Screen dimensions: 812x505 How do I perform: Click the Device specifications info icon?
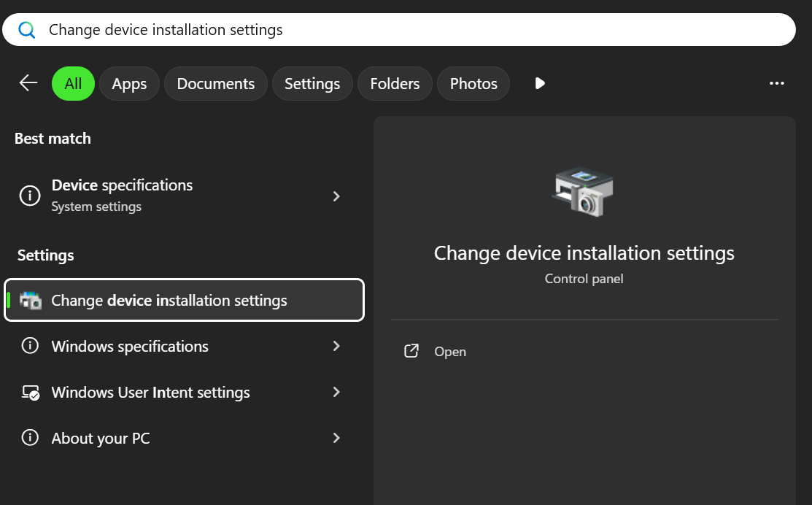point(30,196)
